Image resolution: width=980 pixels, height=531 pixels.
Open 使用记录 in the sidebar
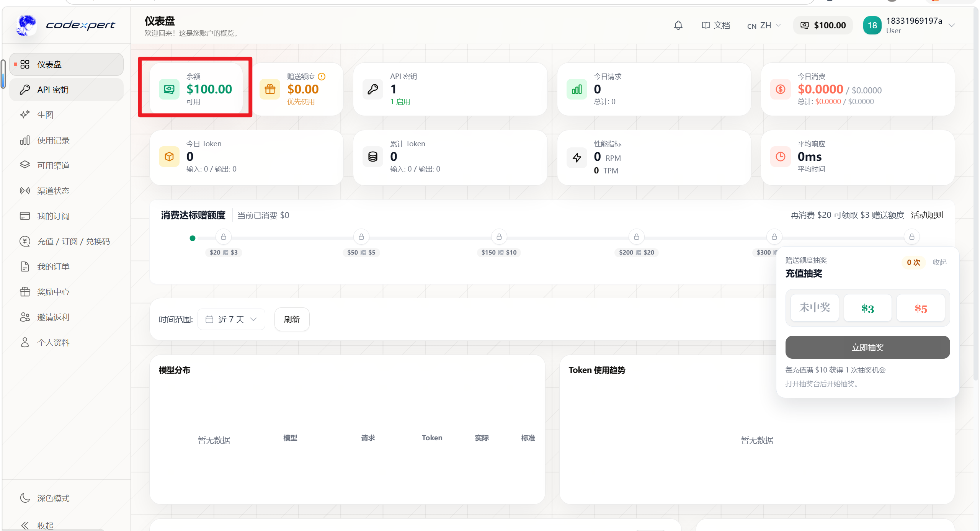[x=66, y=140]
